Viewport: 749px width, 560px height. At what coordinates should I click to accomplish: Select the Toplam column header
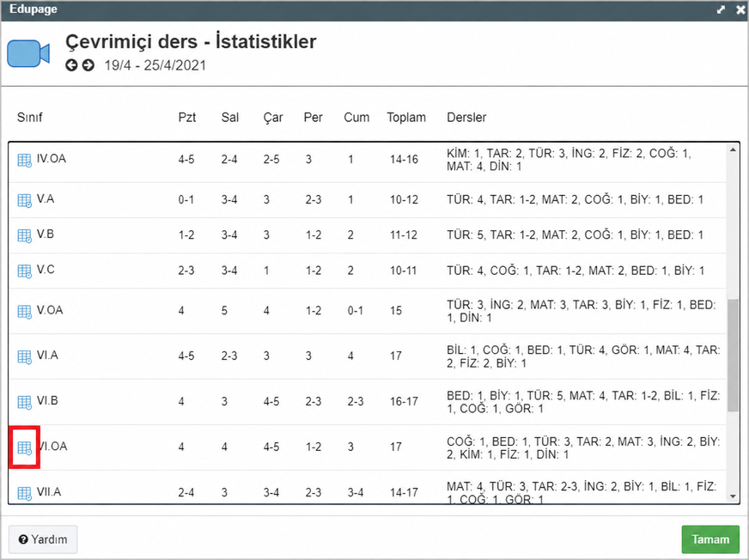pos(406,118)
